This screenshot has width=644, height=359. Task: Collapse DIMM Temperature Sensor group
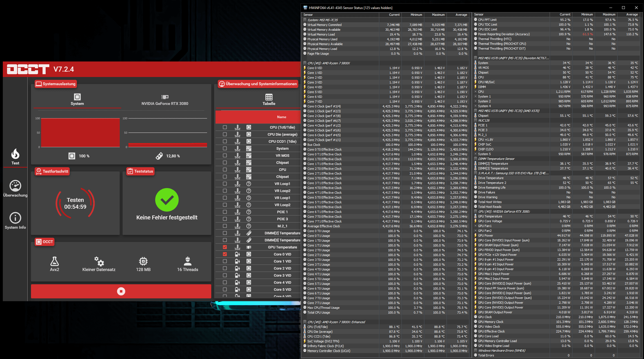coord(476,159)
